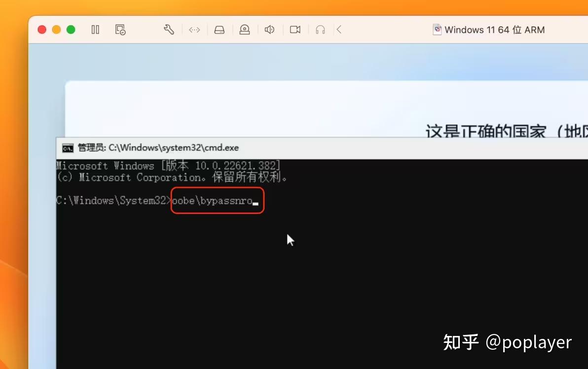This screenshot has height=369, width=588.
Task: Open virtual machine settings wrench
Action: 169,30
